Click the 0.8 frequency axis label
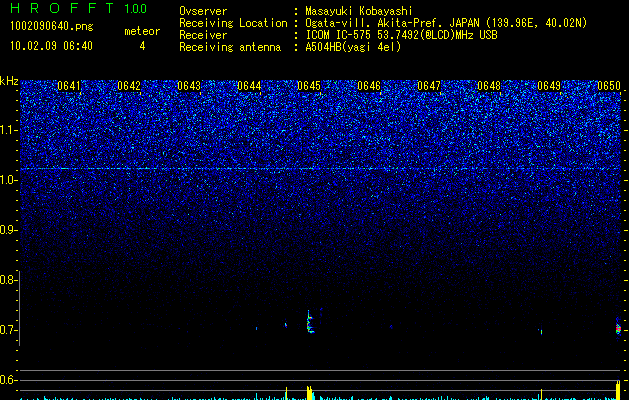The height and width of the screenshot is (400, 629). tap(7, 280)
